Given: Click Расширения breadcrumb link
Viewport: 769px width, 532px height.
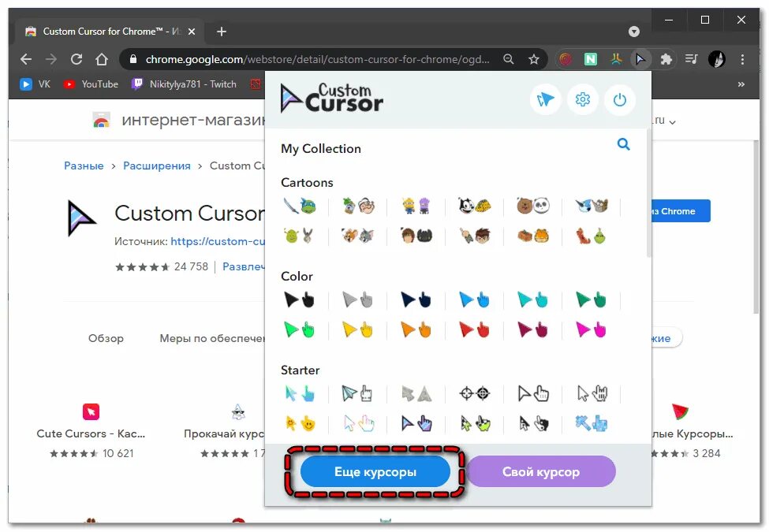Looking at the screenshot, I should [x=156, y=166].
